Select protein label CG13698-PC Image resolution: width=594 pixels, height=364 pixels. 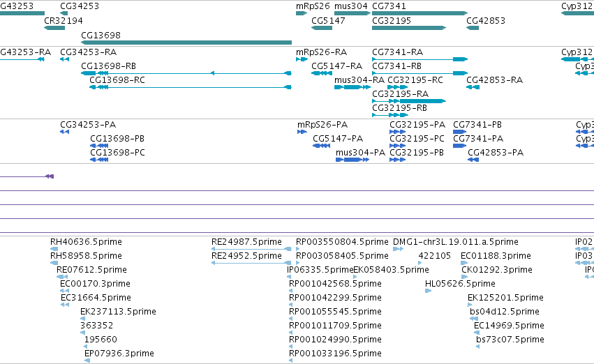point(117,153)
